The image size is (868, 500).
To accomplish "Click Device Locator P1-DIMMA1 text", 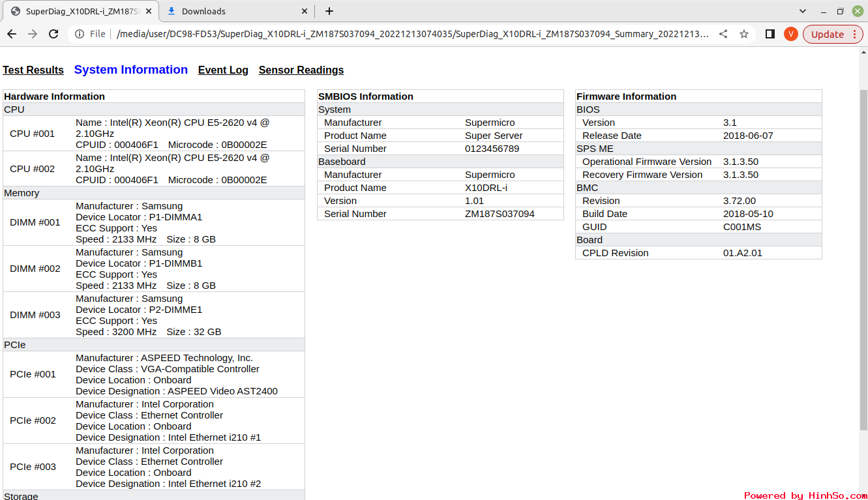I will (139, 217).
